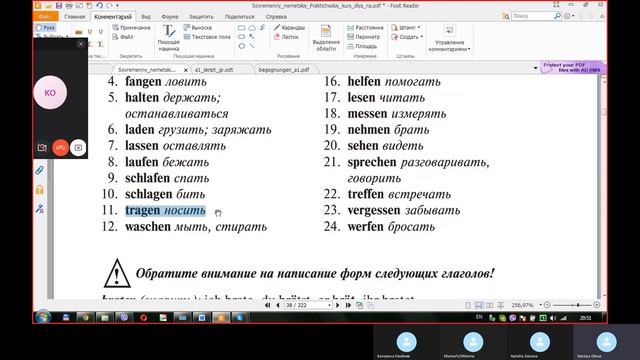Viewport: 640px width, 360px height.
Task: Undo last action in quick toolbar
Action: 99,6
